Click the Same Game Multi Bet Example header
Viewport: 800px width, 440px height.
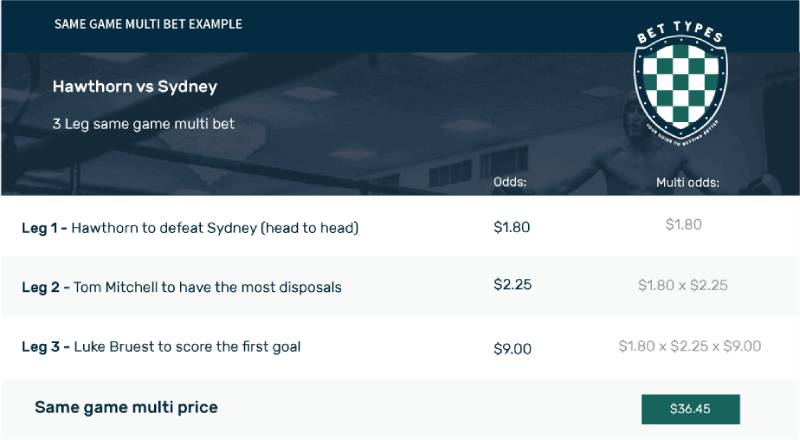point(148,24)
